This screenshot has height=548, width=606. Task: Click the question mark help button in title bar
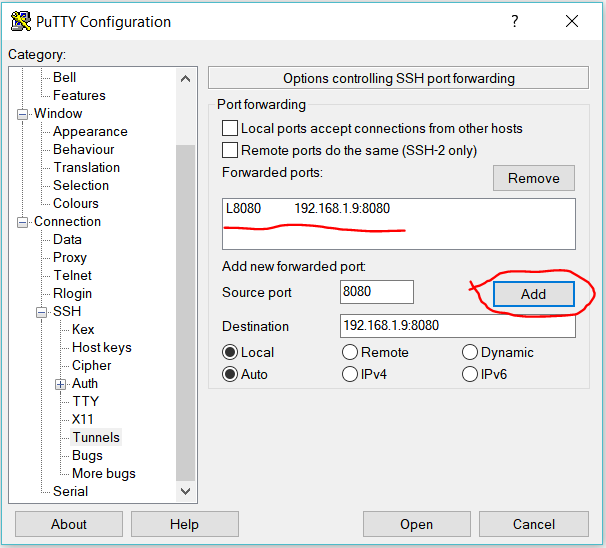[x=515, y=21]
